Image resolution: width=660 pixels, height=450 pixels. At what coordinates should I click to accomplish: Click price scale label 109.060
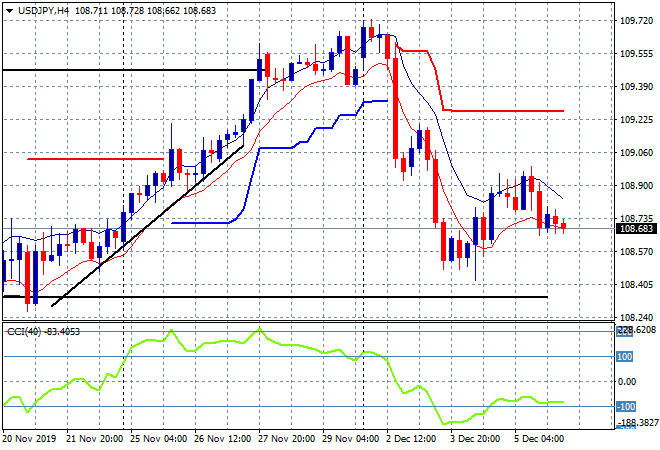636,152
